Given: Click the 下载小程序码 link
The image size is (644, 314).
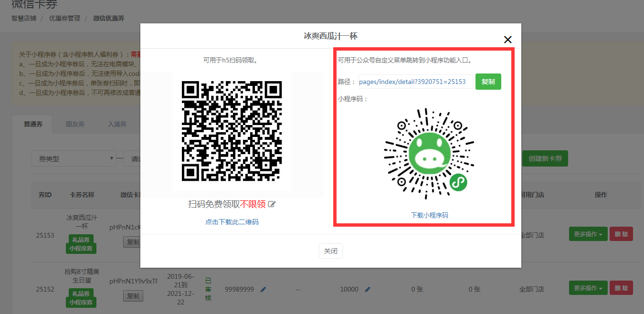Looking at the screenshot, I should [x=429, y=215].
